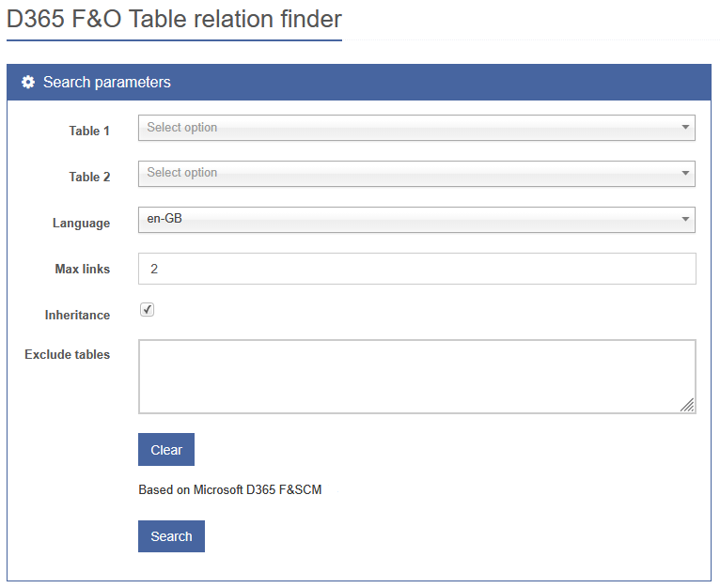Click the Inheritance label
The height and width of the screenshot is (588, 720).
click(77, 316)
